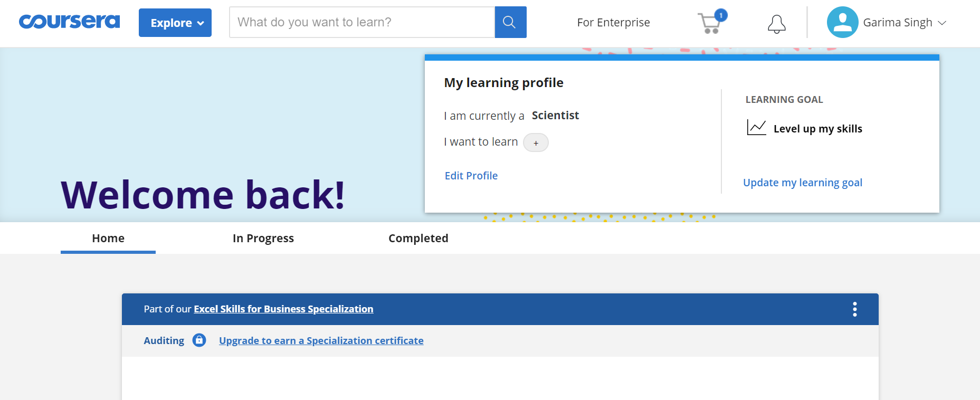Add a skill with the plus button

[x=536, y=142]
